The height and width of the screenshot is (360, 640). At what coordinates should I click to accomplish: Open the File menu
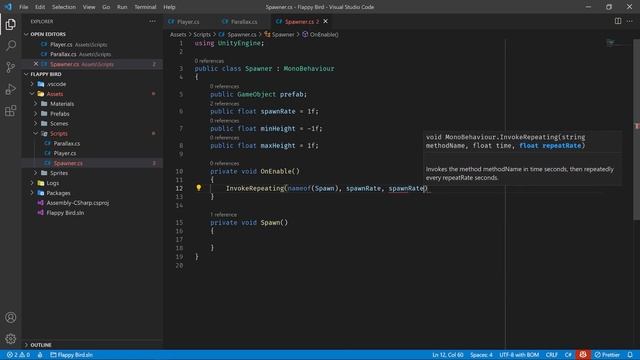pos(24,7)
